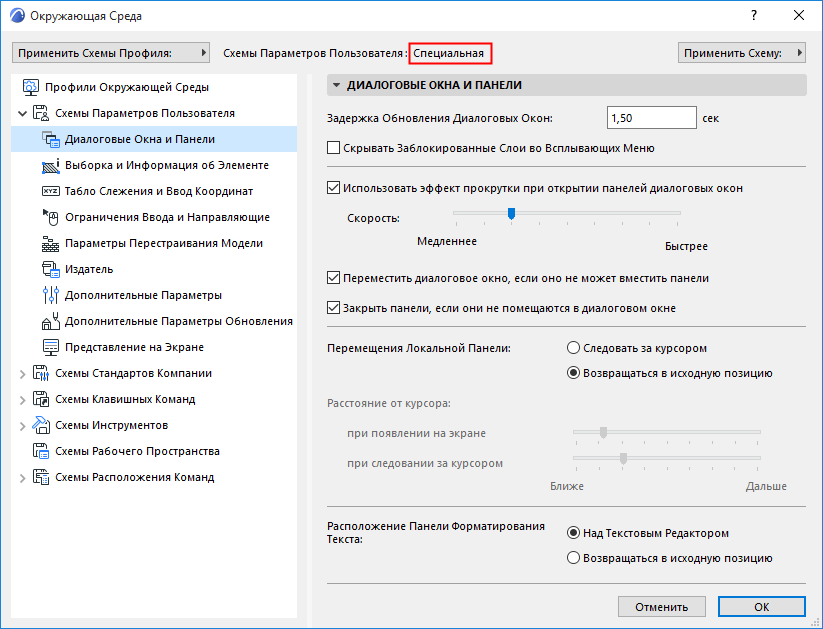Viewport: 823px width, 629px height.
Task: Click the Схемы Рабочего Пространства icon
Action: (41, 451)
